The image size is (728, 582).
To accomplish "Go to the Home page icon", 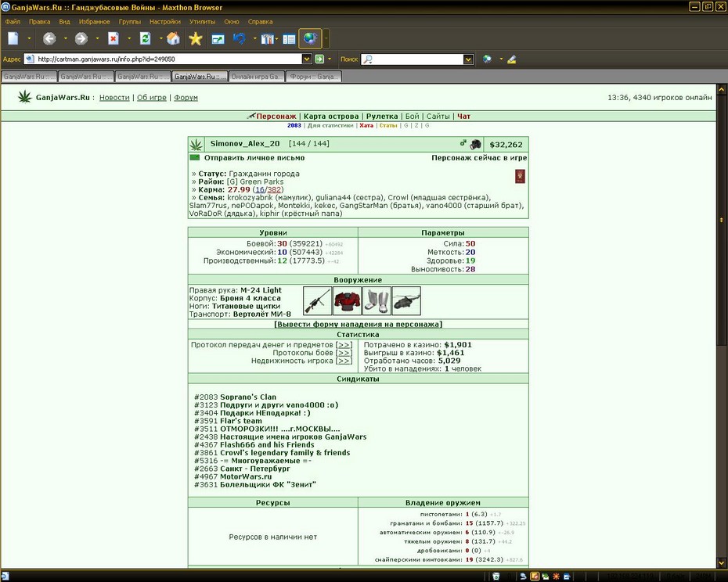I will (x=173, y=38).
